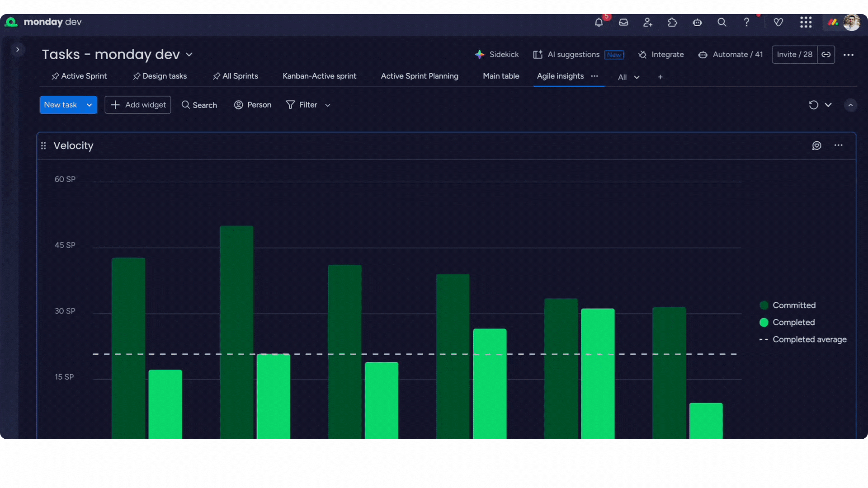
Task: Expand the All views dropdown
Action: point(628,77)
